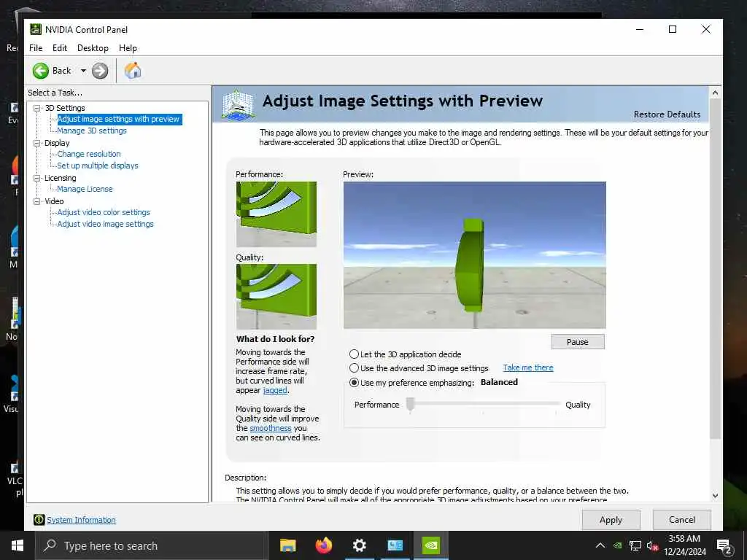Click the jagged help link

(275, 391)
